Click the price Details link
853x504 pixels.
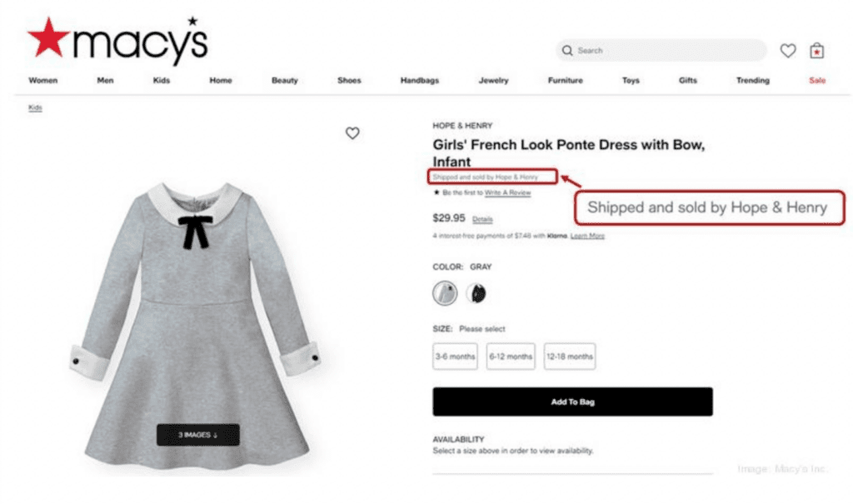(482, 220)
